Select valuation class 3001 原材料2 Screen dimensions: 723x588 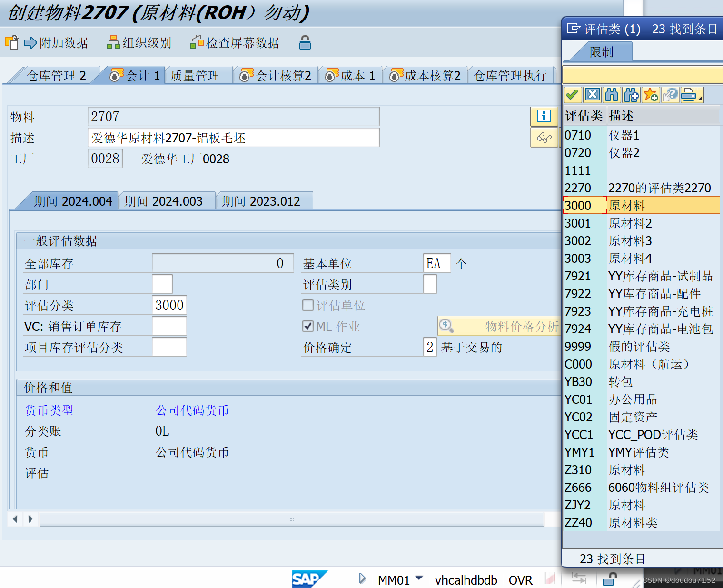(630, 223)
